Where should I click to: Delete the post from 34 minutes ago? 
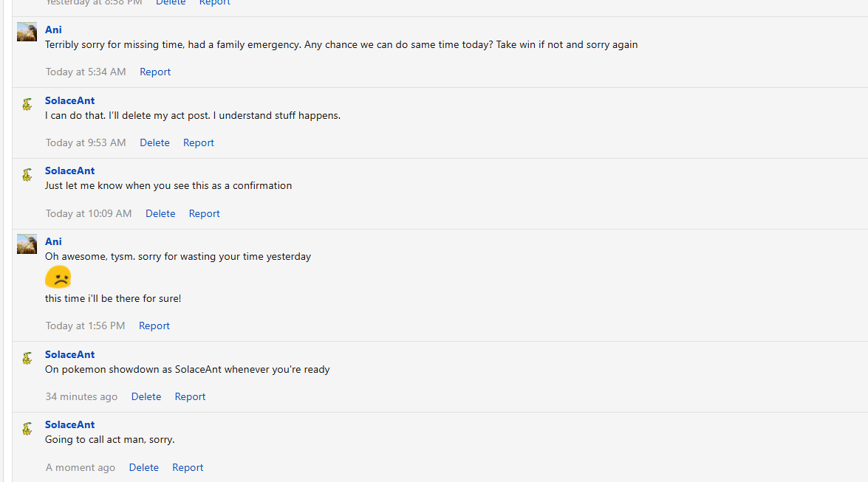(x=146, y=396)
